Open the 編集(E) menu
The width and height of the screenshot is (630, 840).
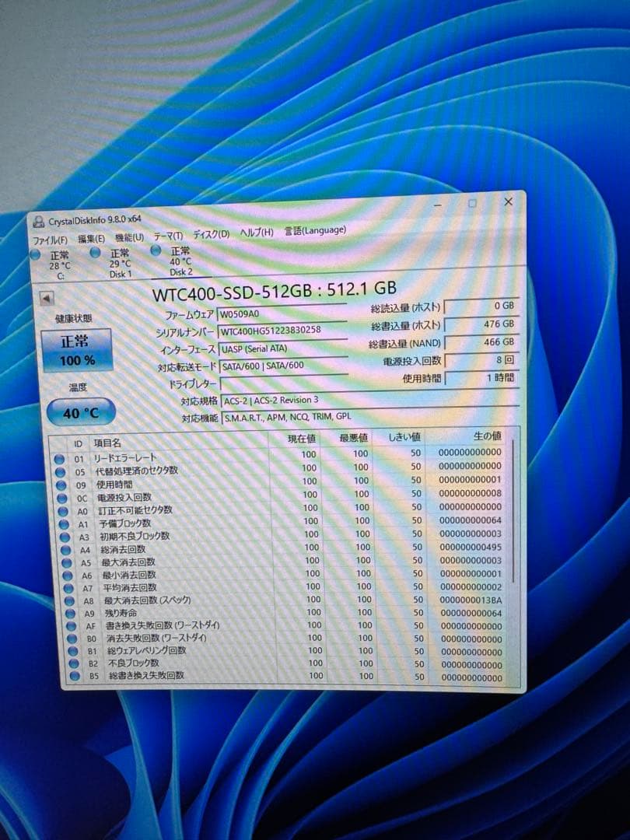pos(91,239)
